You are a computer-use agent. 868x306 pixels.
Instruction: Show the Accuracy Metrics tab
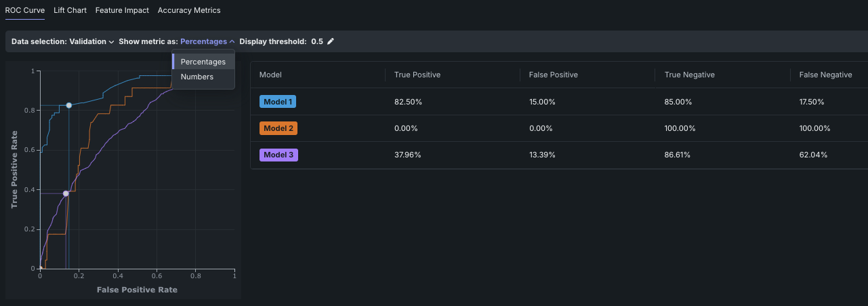tap(189, 10)
